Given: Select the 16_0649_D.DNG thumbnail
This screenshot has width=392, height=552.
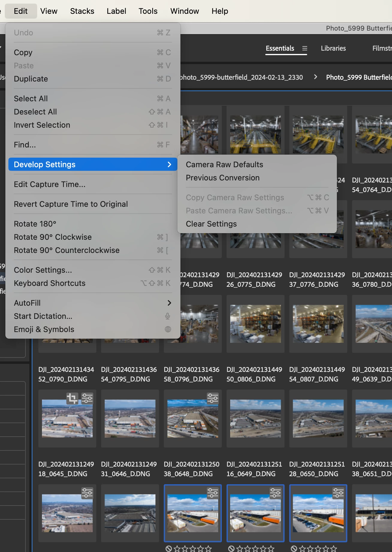Looking at the screenshot, I should point(256,419).
